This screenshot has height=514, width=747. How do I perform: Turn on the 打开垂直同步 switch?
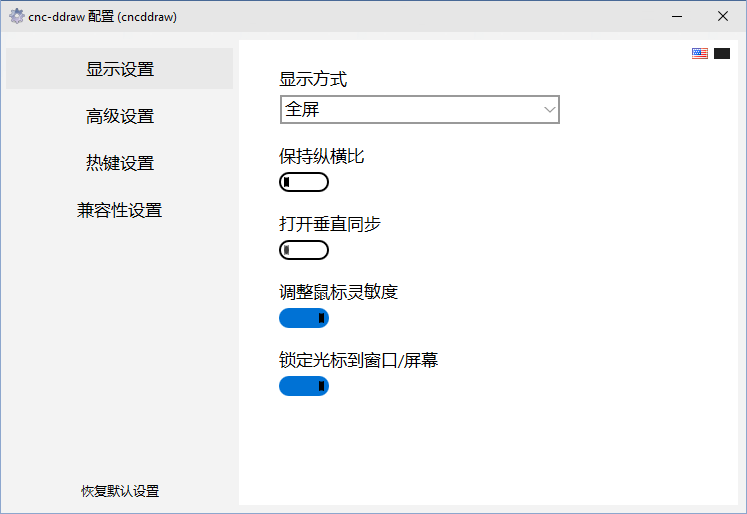coord(304,250)
